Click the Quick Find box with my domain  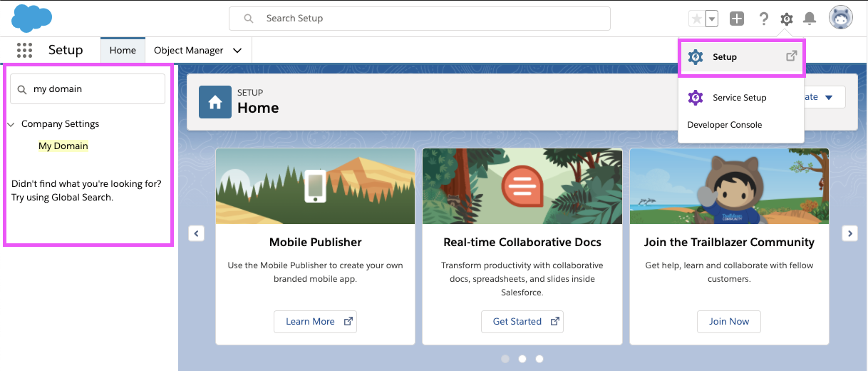tap(88, 89)
